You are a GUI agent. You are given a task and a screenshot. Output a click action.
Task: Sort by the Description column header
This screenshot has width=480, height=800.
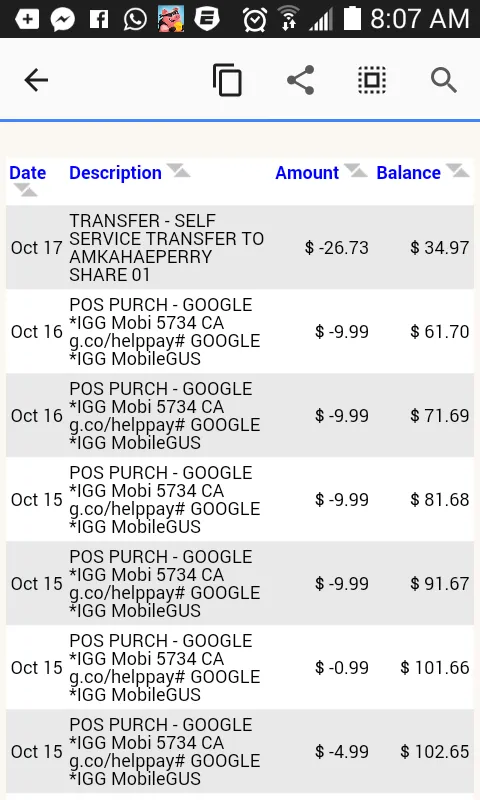[115, 173]
